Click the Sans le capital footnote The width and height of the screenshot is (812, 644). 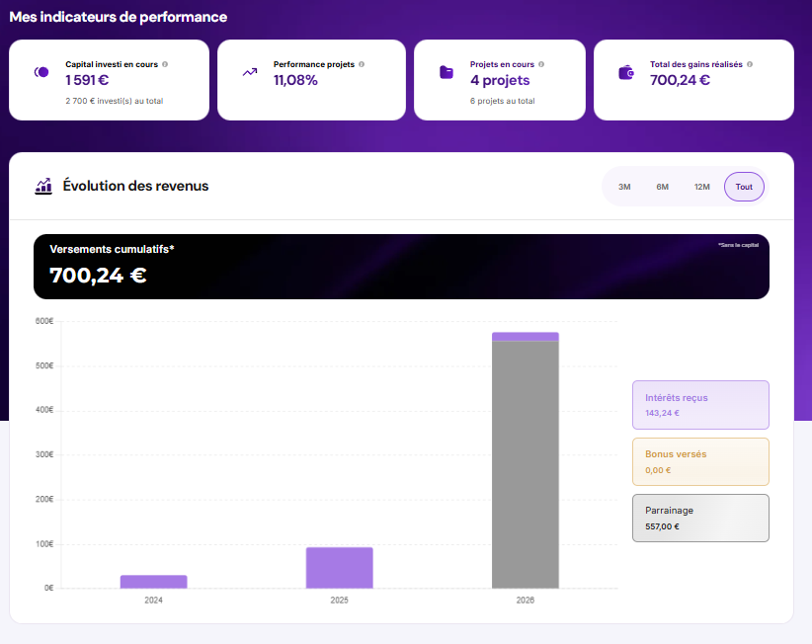point(739,245)
